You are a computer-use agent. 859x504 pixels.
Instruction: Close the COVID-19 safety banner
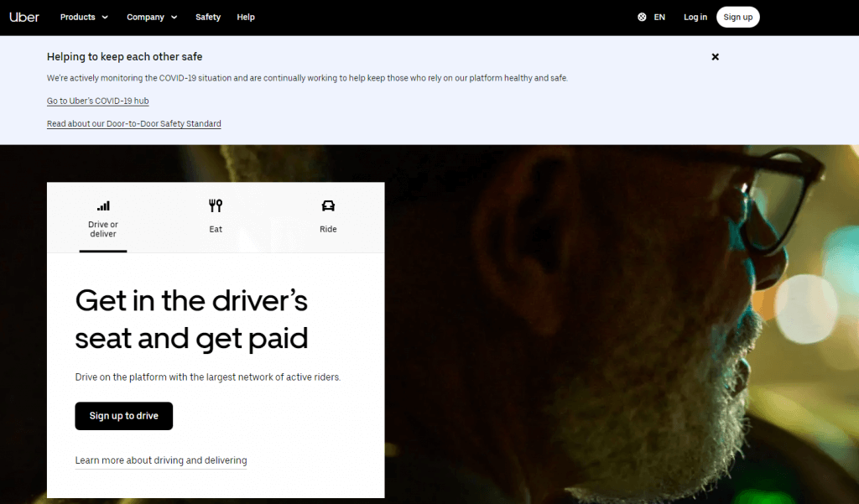[715, 57]
